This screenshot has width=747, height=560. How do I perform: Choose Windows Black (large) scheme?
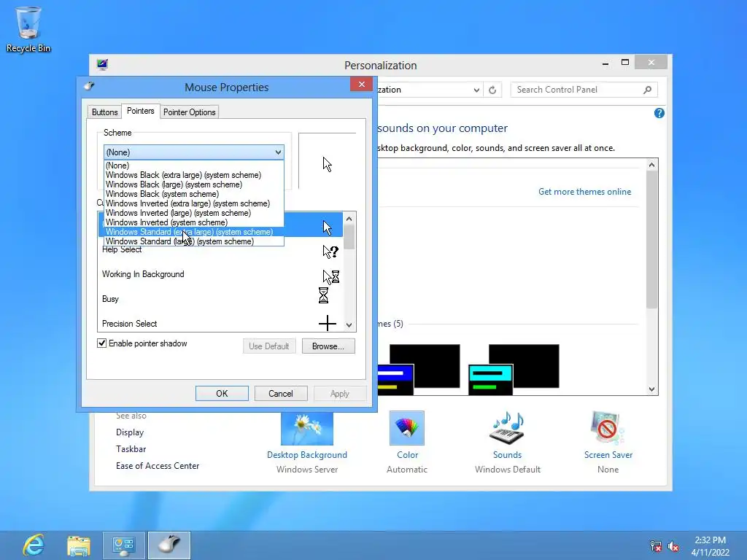[193, 184]
